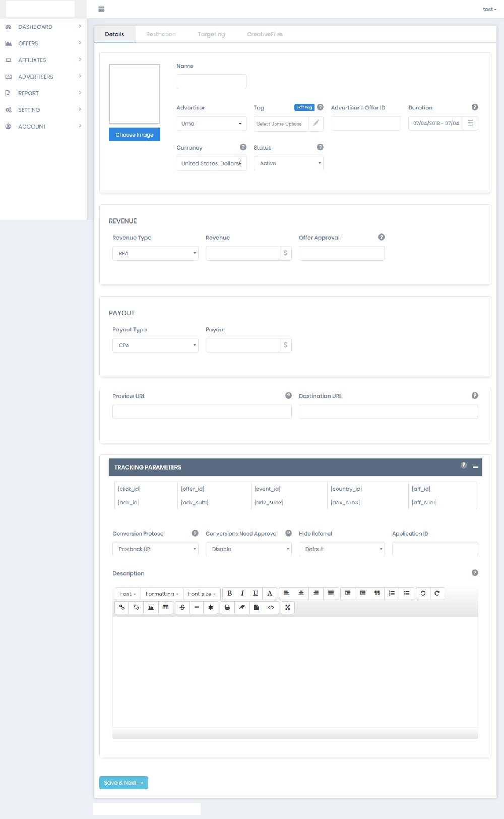
Task: Click the Description help icon
Action: [475, 573]
